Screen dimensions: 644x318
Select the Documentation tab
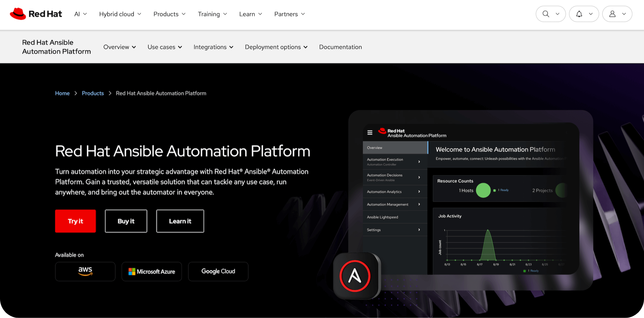pyautogui.click(x=340, y=47)
